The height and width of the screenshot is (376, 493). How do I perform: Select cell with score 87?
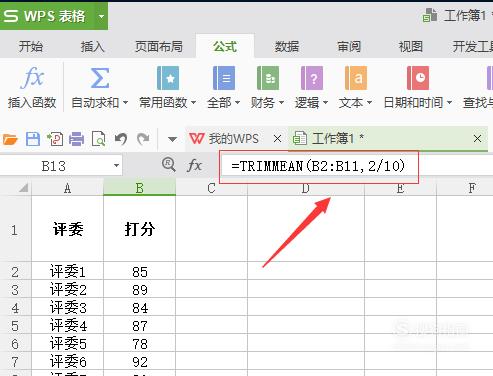139,325
